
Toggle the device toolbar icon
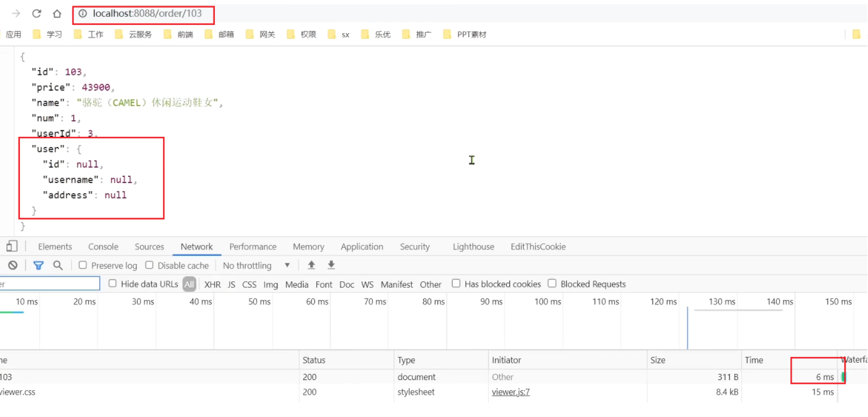(12, 246)
